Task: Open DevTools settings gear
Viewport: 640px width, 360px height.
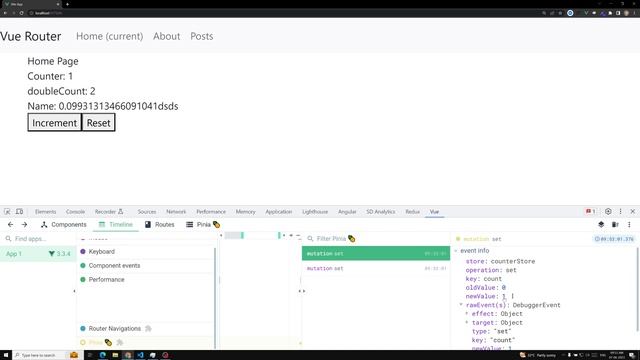Action: tap(608, 211)
